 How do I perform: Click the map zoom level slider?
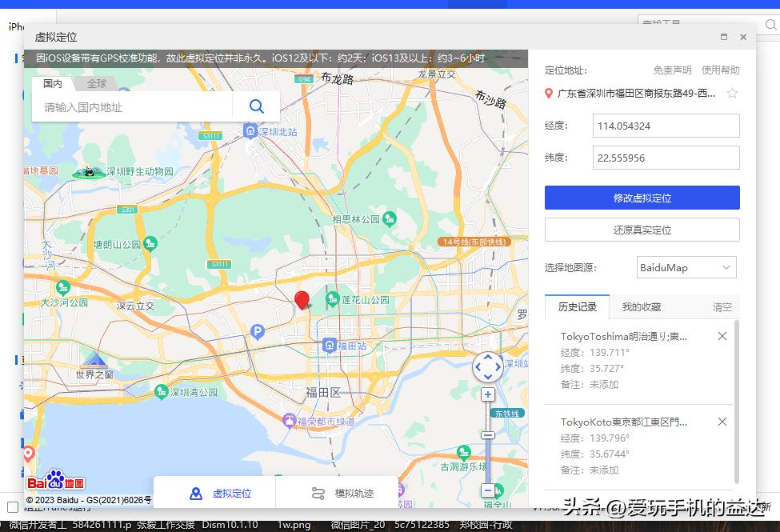(x=488, y=434)
